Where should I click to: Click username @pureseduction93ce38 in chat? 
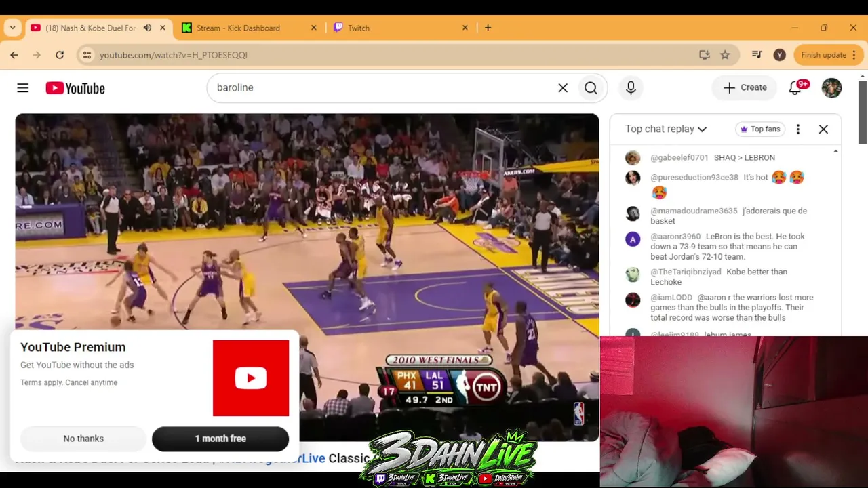(x=694, y=178)
